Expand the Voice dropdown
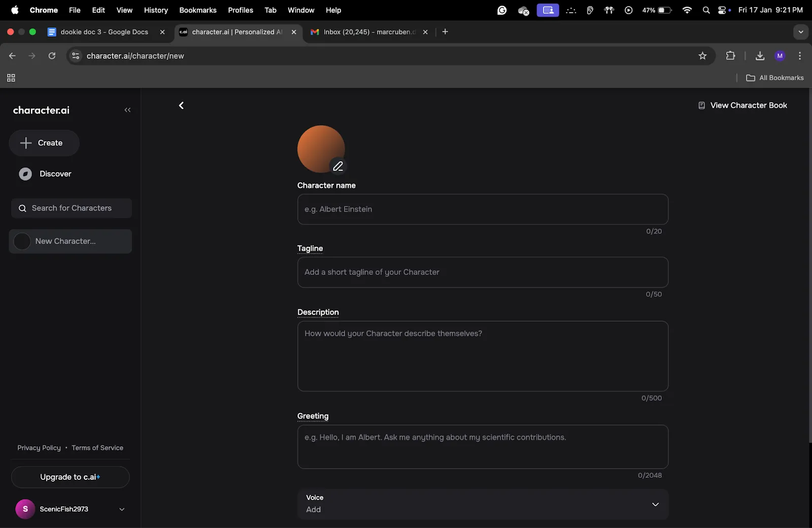 tap(655, 505)
